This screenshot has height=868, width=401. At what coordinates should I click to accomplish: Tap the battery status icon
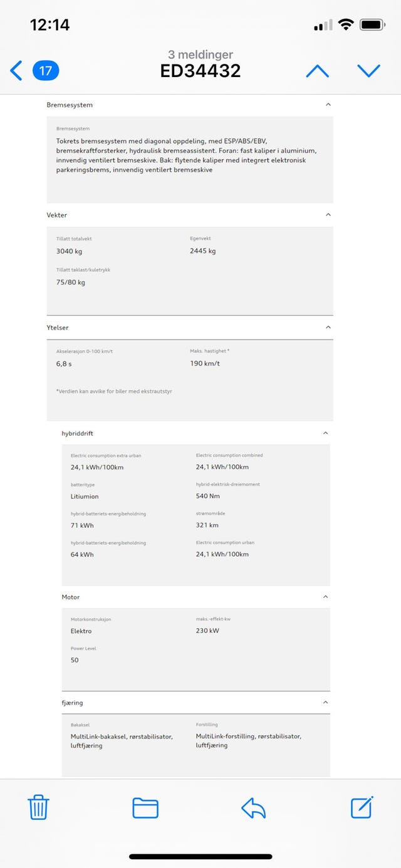[372, 25]
